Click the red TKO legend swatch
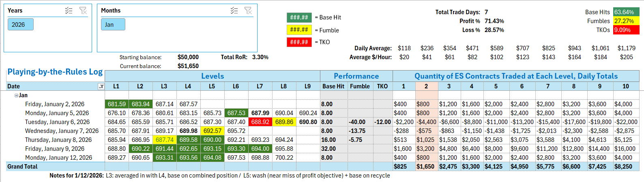644x182 pixels. (299, 42)
